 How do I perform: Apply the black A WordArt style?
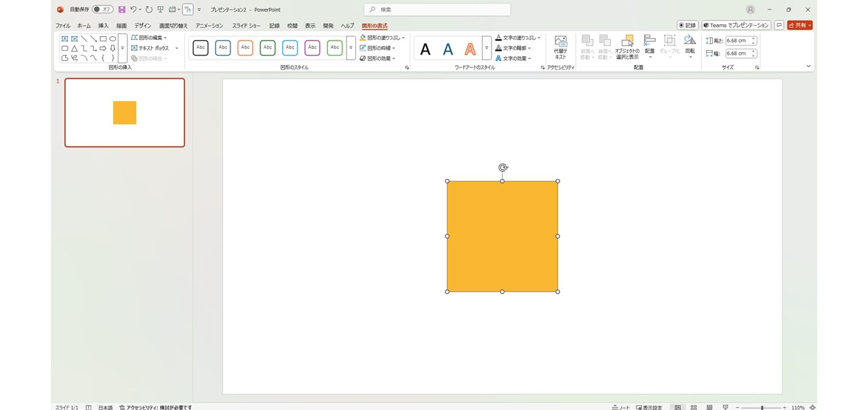point(425,49)
